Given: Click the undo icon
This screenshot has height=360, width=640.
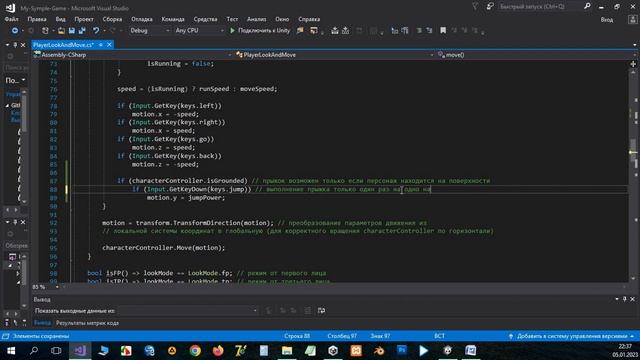Looking at the screenshot, I should (x=96, y=31).
